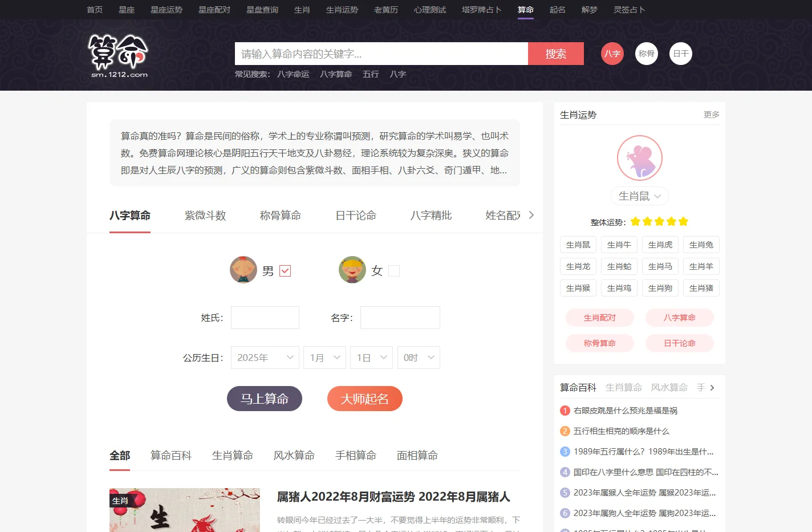812x532 pixels.
Task: Select the 生肖龙 zodiac button
Action: 578,266
